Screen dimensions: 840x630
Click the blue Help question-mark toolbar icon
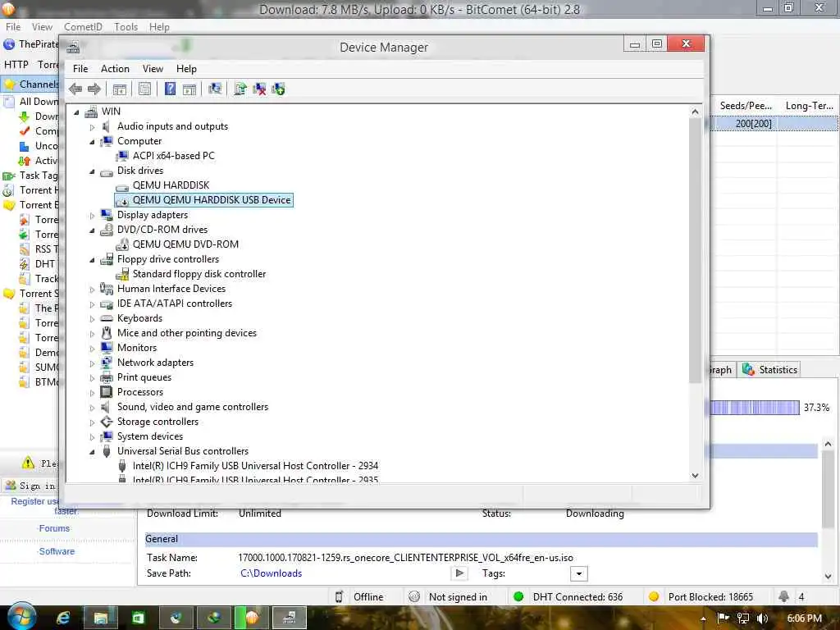[x=170, y=89]
